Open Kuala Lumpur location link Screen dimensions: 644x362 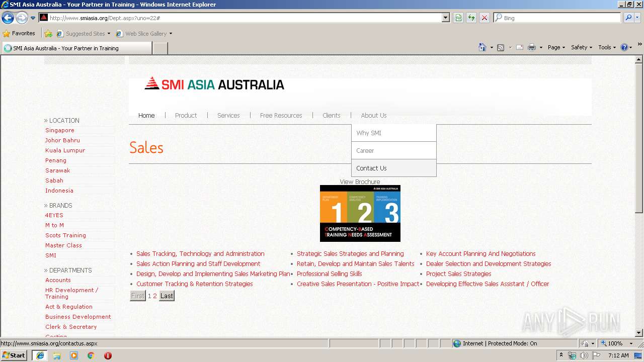65,150
